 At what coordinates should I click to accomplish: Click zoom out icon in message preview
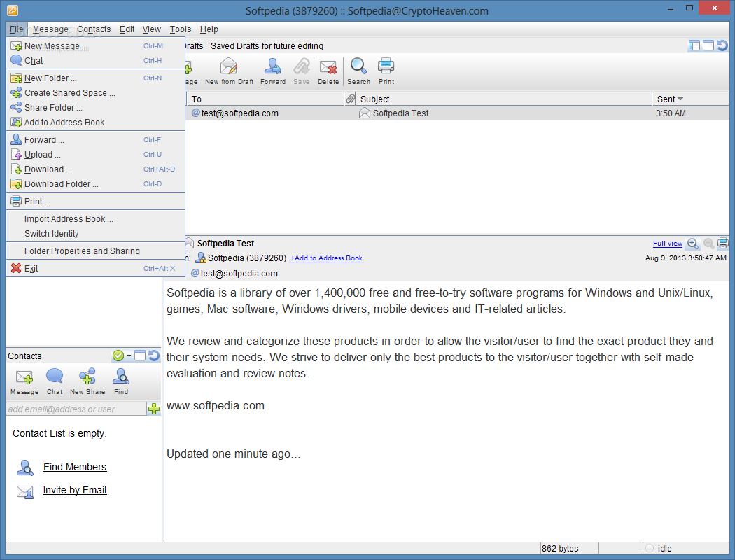pos(708,243)
